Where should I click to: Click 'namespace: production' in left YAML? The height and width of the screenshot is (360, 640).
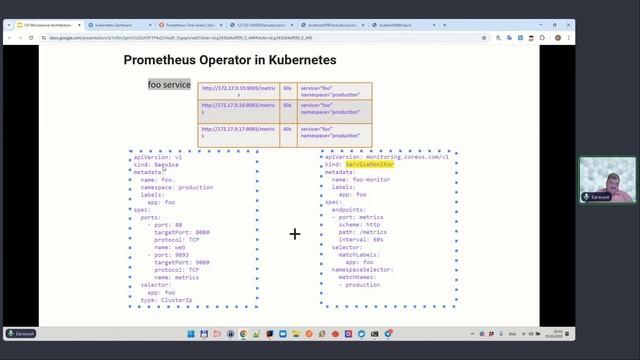177,187
